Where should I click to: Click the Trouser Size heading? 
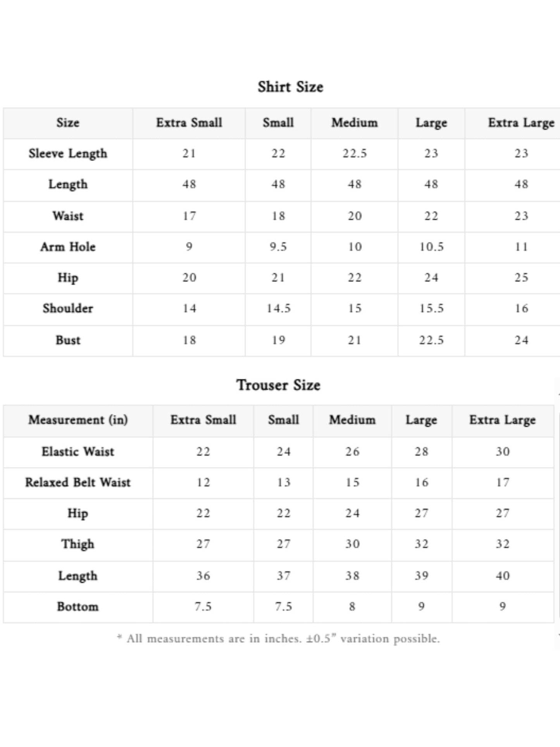(x=279, y=385)
